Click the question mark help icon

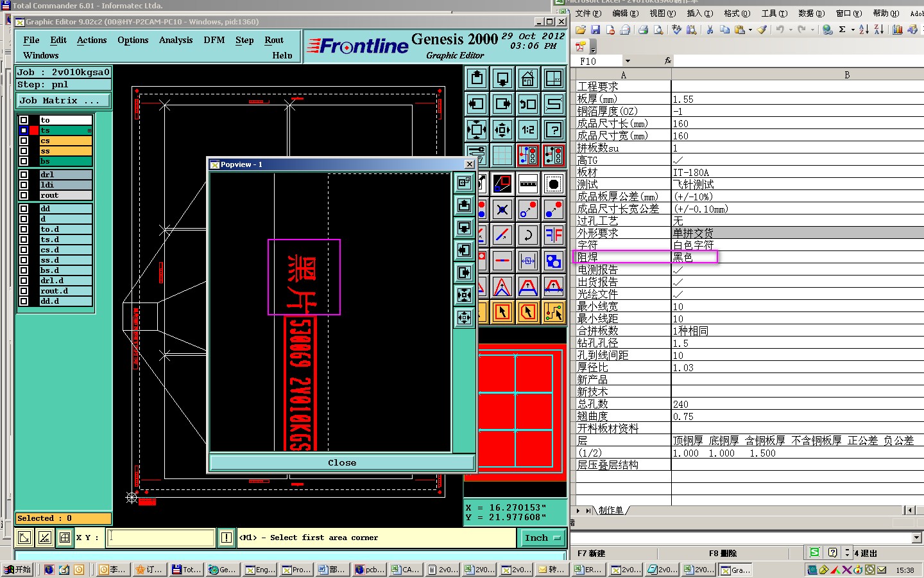click(554, 130)
